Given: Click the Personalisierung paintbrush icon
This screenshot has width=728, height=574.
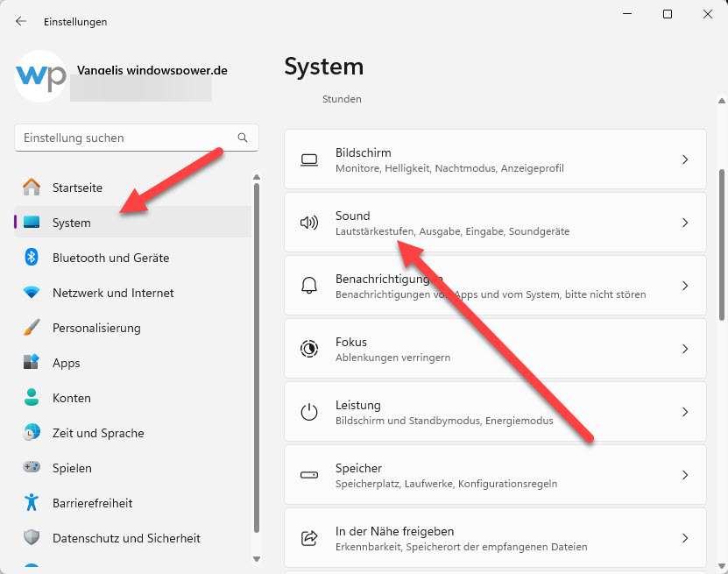Looking at the screenshot, I should point(32,328).
